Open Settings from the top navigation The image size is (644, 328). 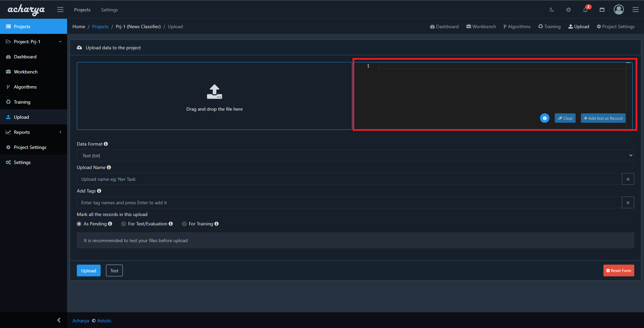click(109, 10)
